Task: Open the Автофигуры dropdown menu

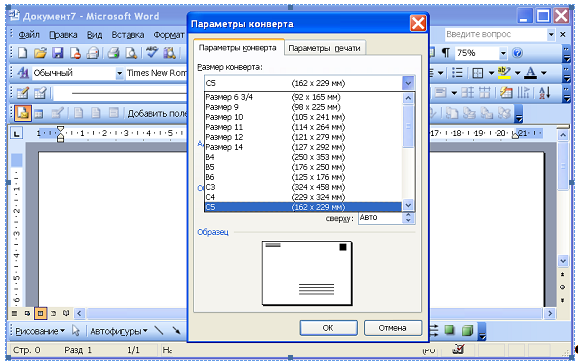Action: (x=119, y=331)
